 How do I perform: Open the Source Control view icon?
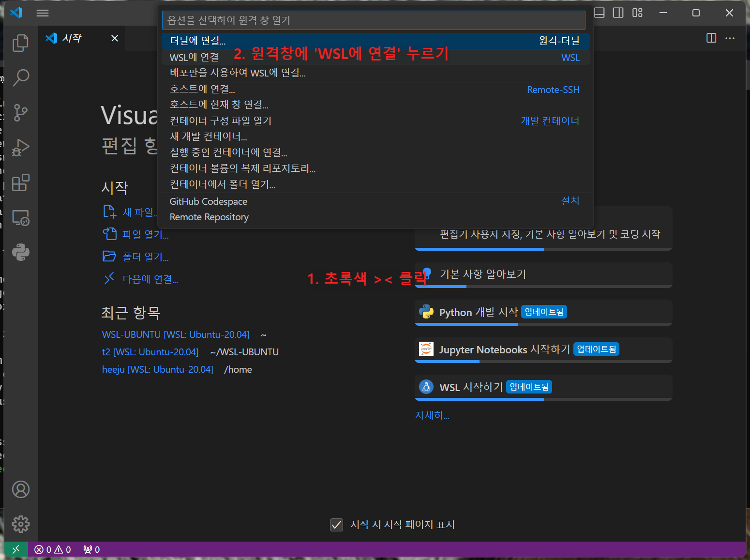click(x=21, y=113)
